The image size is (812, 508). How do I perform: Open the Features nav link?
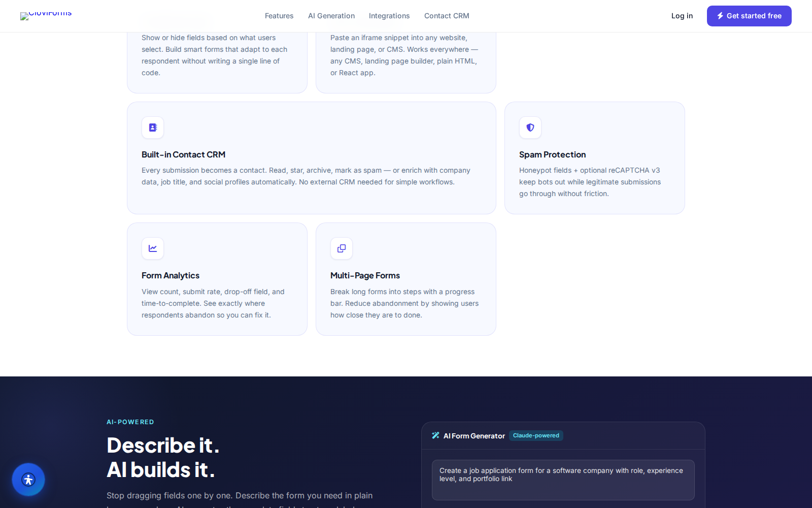click(x=279, y=16)
